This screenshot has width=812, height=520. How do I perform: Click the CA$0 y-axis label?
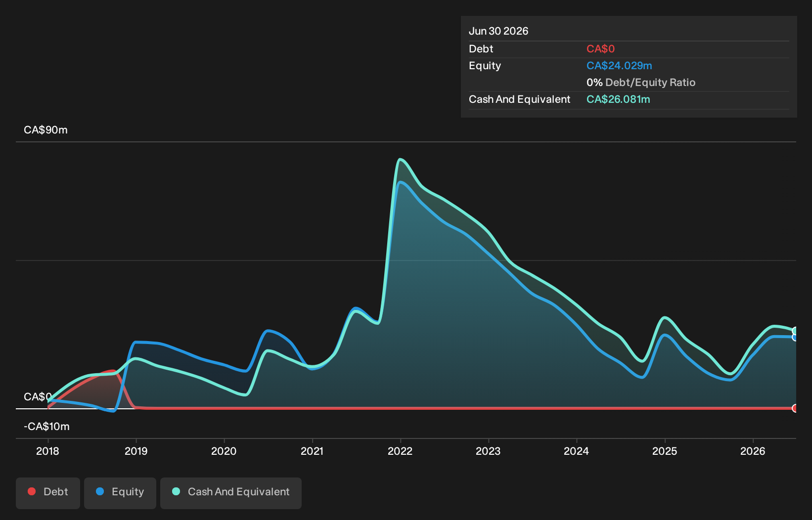[38, 397]
